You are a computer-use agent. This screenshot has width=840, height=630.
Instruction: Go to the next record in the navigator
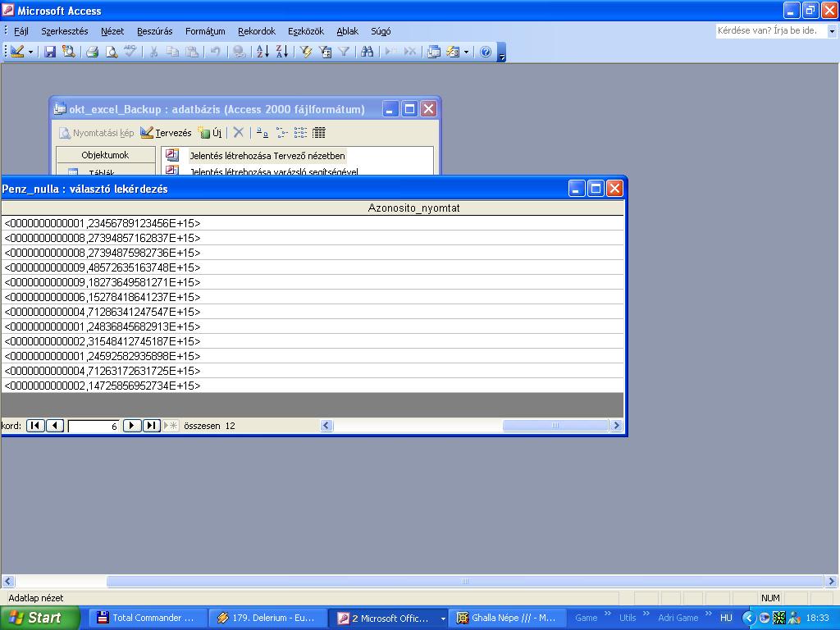pos(131,426)
